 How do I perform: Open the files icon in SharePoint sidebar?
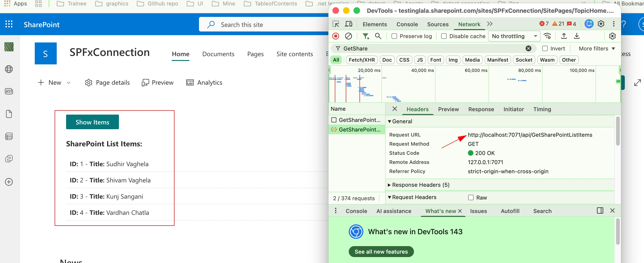[x=9, y=114]
